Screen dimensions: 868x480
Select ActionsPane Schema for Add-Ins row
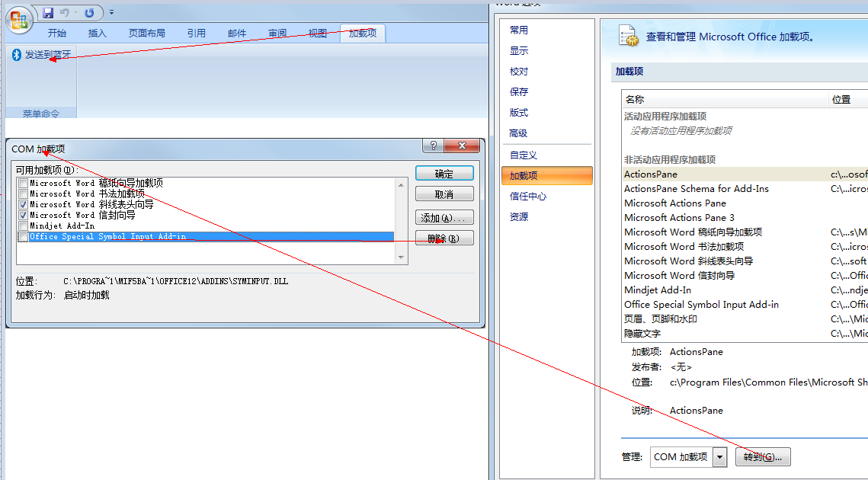coord(696,189)
